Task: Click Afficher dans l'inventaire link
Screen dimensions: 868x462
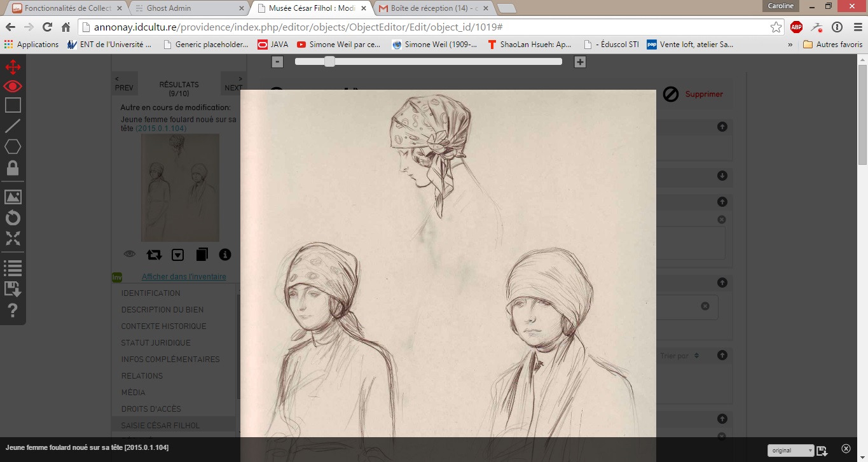Action: 184,277
